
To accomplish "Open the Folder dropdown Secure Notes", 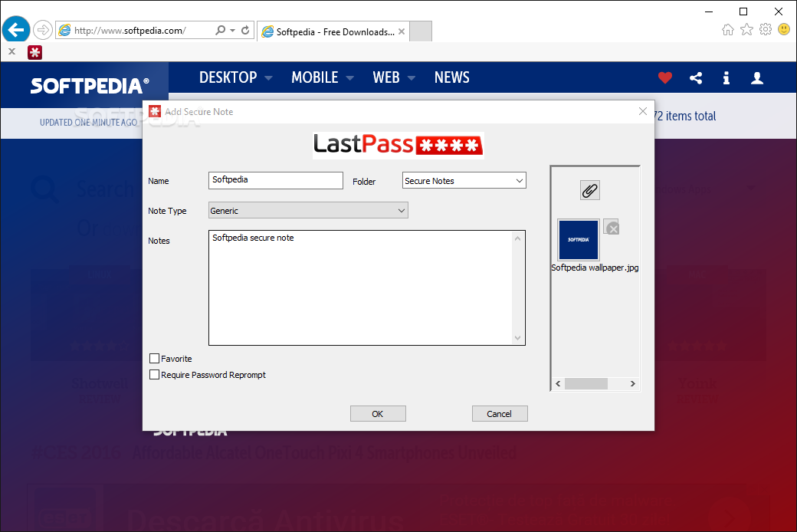I will tap(464, 181).
